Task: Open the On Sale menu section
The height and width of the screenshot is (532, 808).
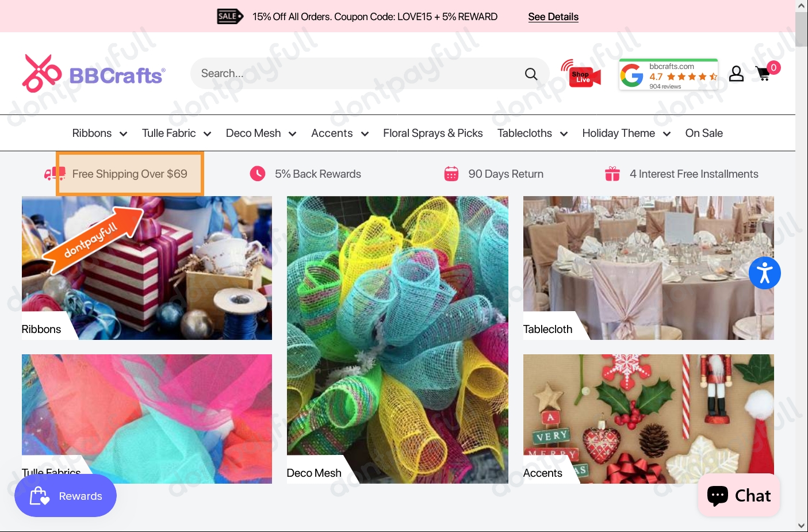Action: pyautogui.click(x=703, y=133)
